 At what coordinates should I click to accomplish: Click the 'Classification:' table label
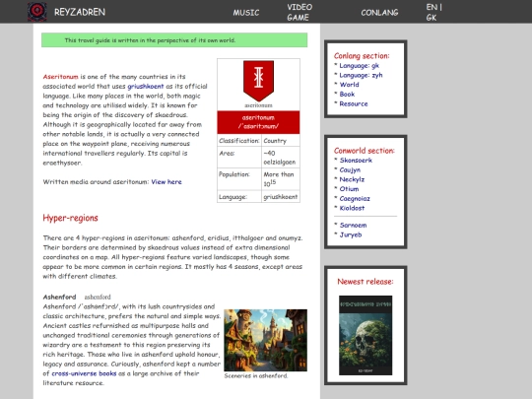(239, 141)
